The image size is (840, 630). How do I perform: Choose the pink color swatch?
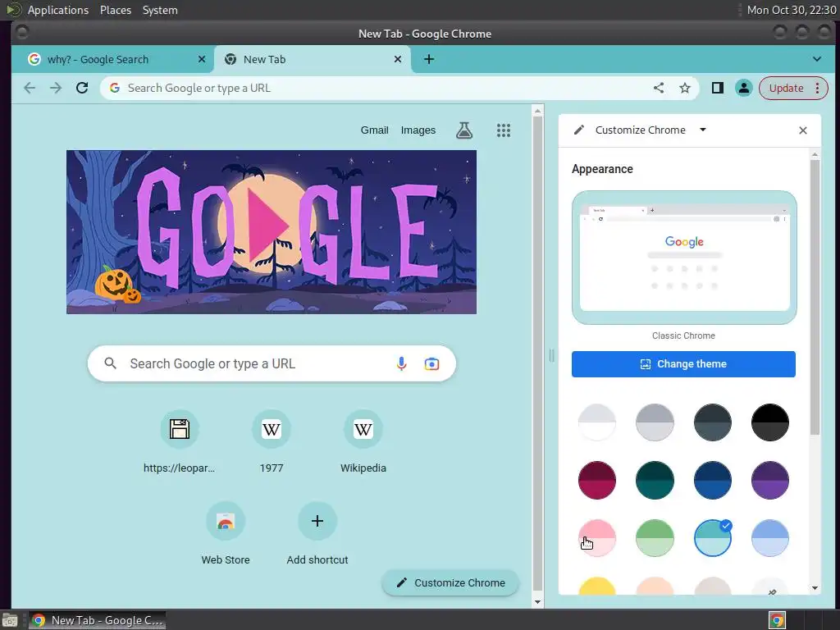click(x=597, y=538)
